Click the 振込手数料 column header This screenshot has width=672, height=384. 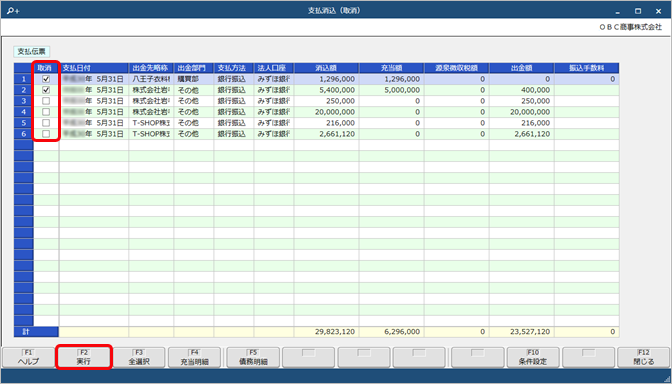(587, 68)
